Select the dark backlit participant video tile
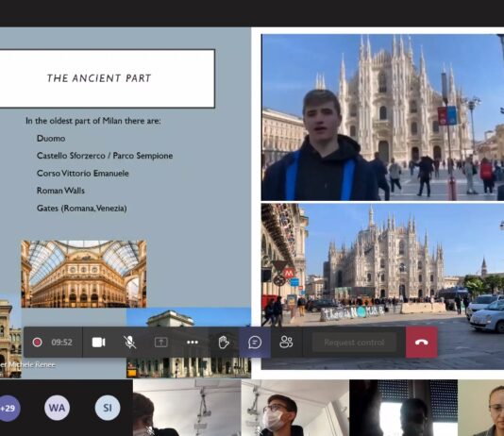Screen dimensions: 504x436 click(x=403, y=408)
